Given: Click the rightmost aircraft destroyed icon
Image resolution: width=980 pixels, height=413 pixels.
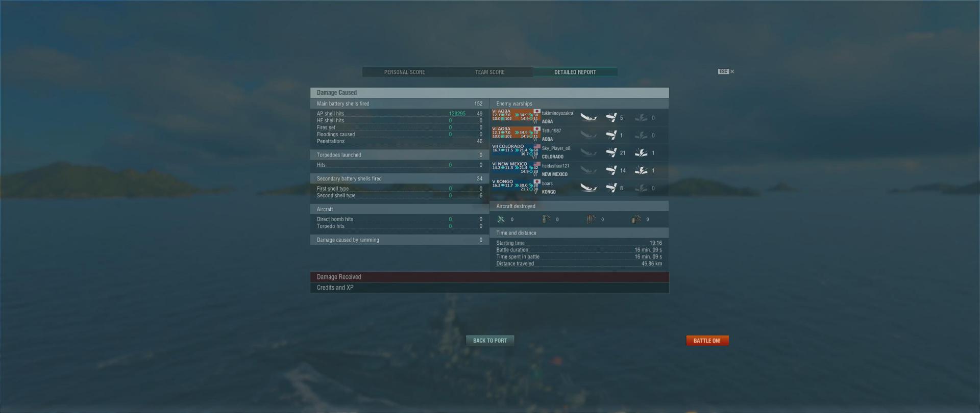Looking at the screenshot, I should (x=636, y=219).
